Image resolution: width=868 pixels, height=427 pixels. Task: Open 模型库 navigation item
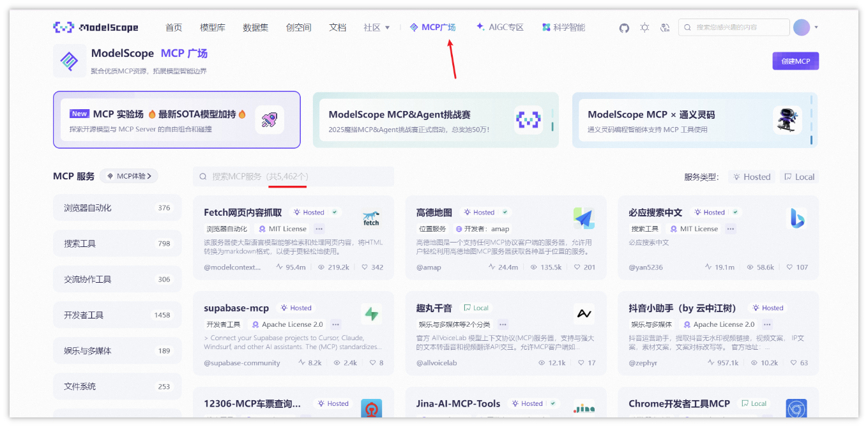[x=213, y=27]
